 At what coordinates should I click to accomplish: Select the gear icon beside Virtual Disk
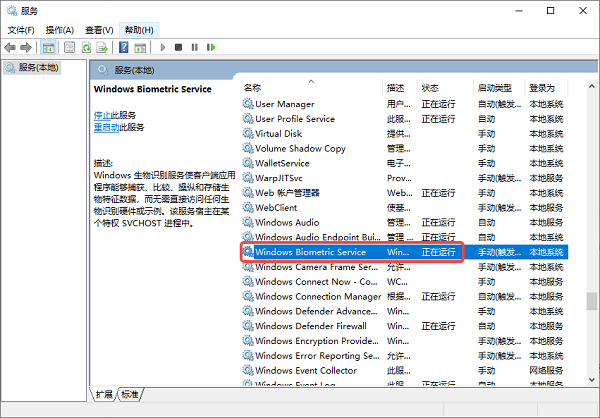248,134
